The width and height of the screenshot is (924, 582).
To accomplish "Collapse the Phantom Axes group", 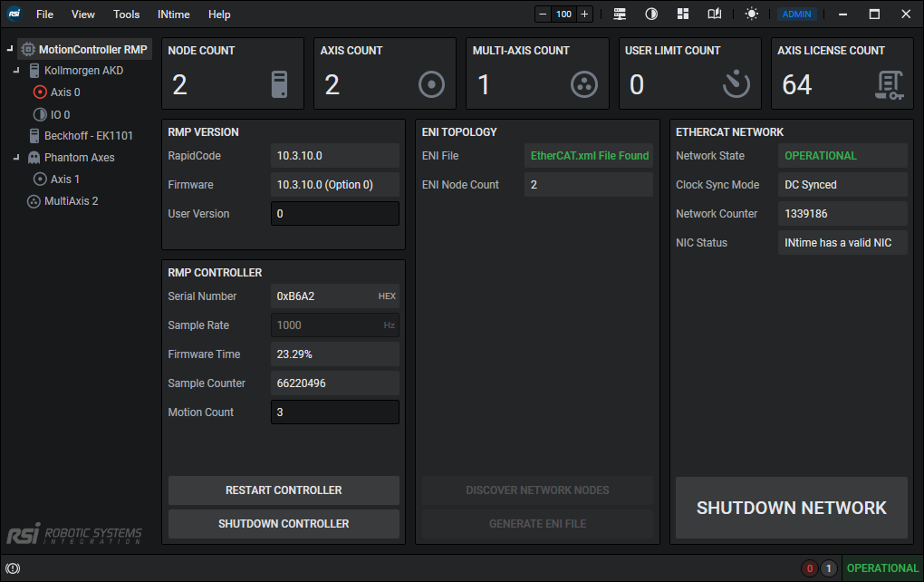I will pyautogui.click(x=16, y=158).
